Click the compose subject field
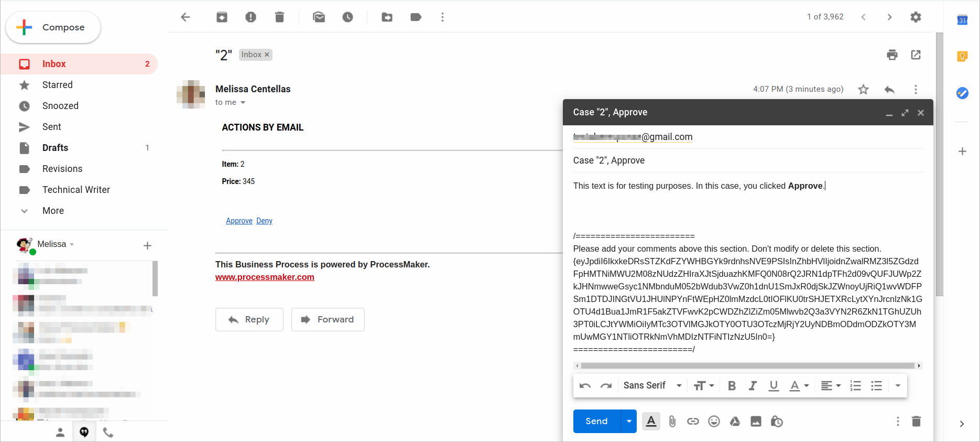The width and height of the screenshot is (980, 442). (747, 160)
